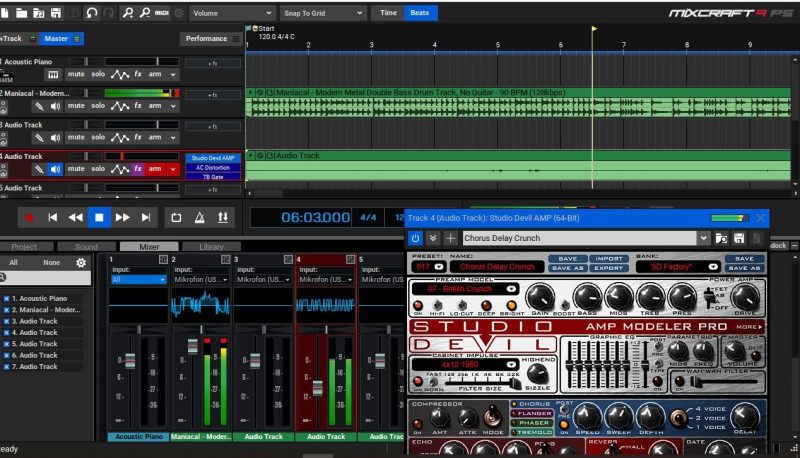Uncheck 4. Audio Track in the mixer track list

click(7, 333)
